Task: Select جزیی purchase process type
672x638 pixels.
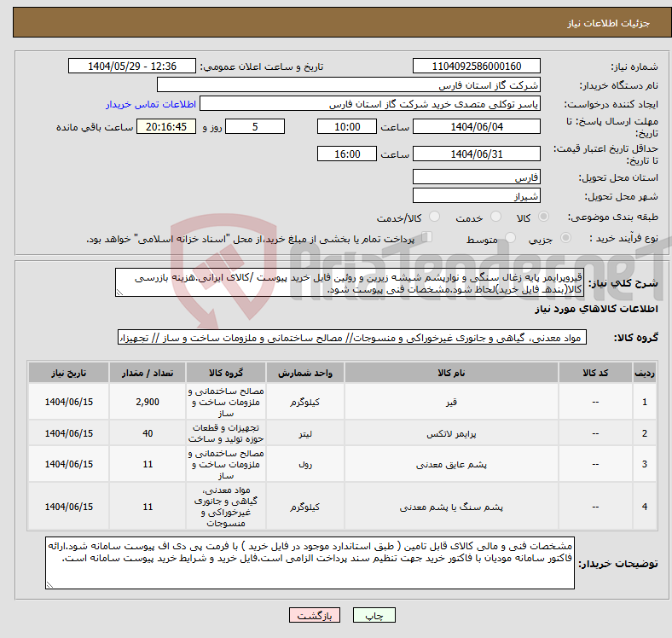Action: [547, 239]
